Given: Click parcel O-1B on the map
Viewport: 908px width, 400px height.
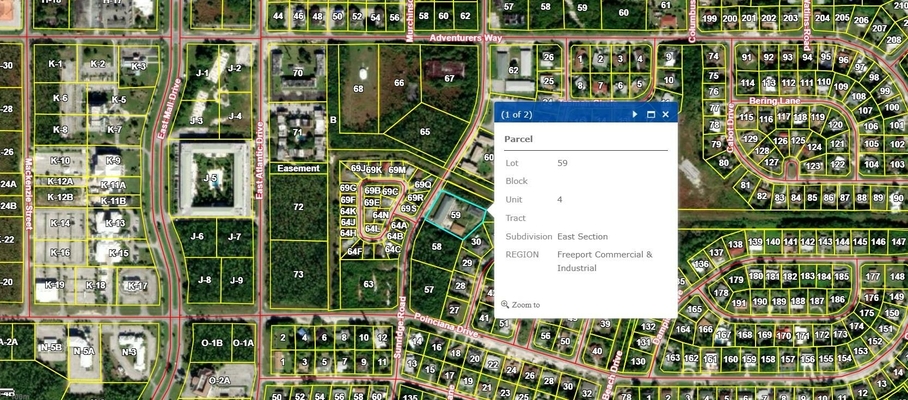Looking at the screenshot, I should pyautogui.click(x=212, y=343).
